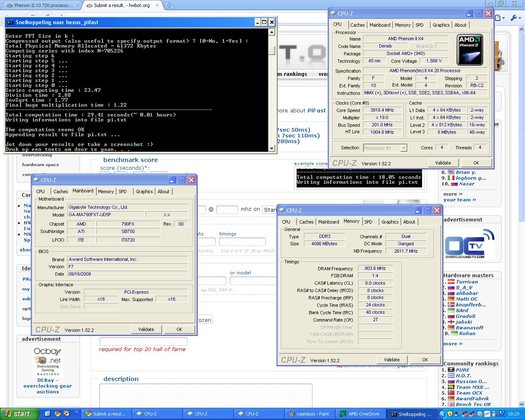
Task: Expand hidden system tray icons
Action: [x=442, y=414]
